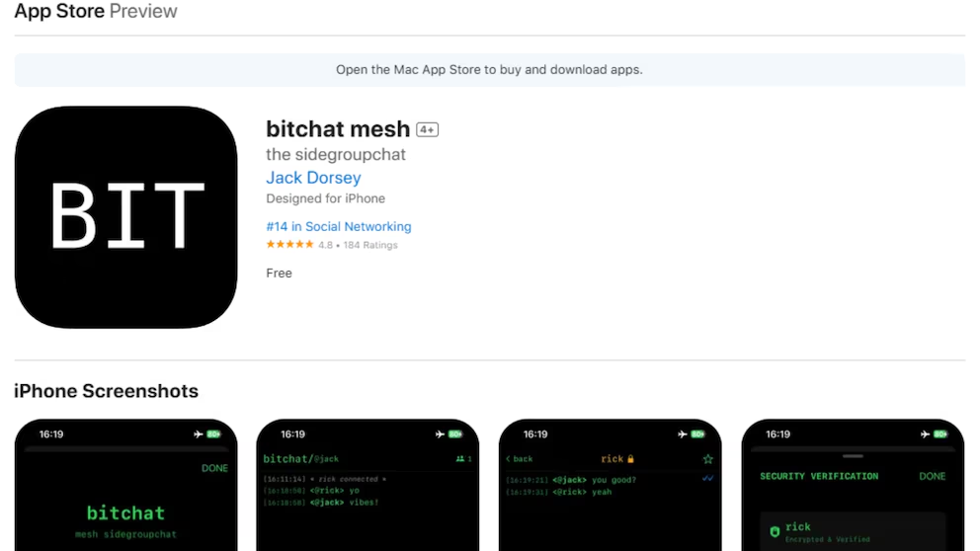The height and width of the screenshot is (551, 980).
Task: Click battery icon in first screenshot
Action: point(213,434)
